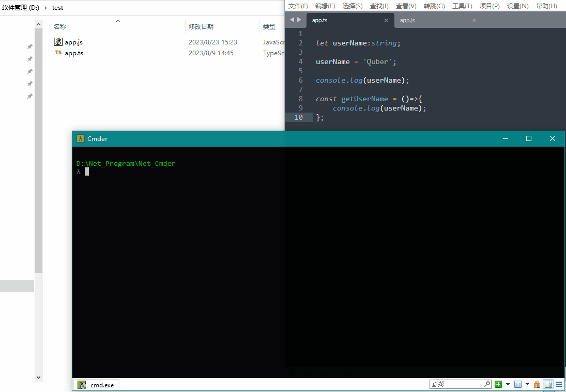Open the Cmder hamburger settings menu
This screenshot has width=566, height=392.
tap(559, 384)
